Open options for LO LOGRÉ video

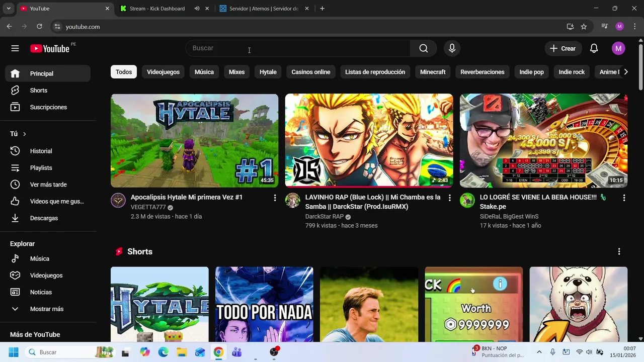pyautogui.click(x=624, y=198)
